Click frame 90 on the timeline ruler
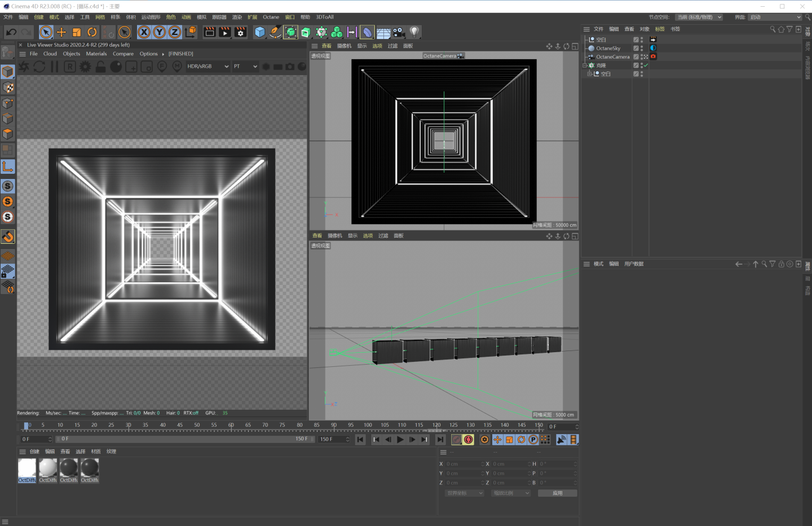The width and height of the screenshot is (812, 526). (x=334, y=426)
